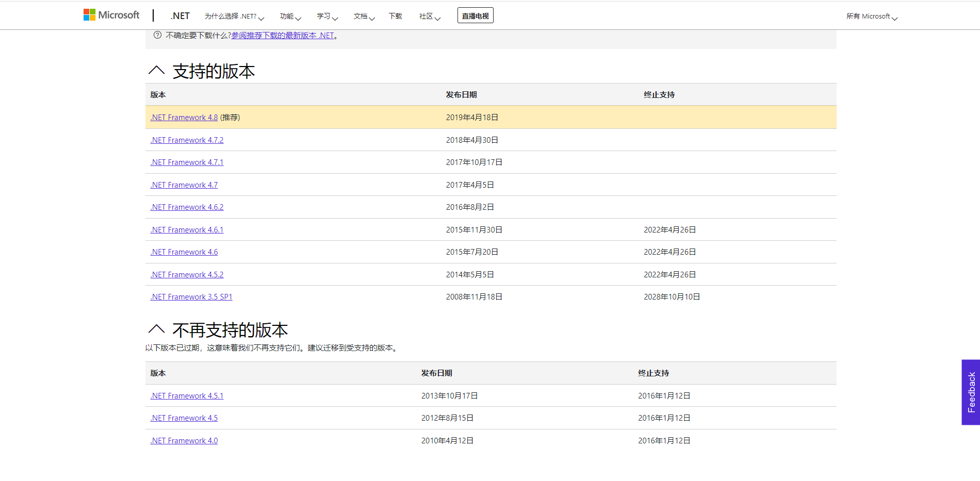The image size is (980, 481).
Task: Expand the 功能 menu
Action: pyautogui.click(x=290, y=16)
